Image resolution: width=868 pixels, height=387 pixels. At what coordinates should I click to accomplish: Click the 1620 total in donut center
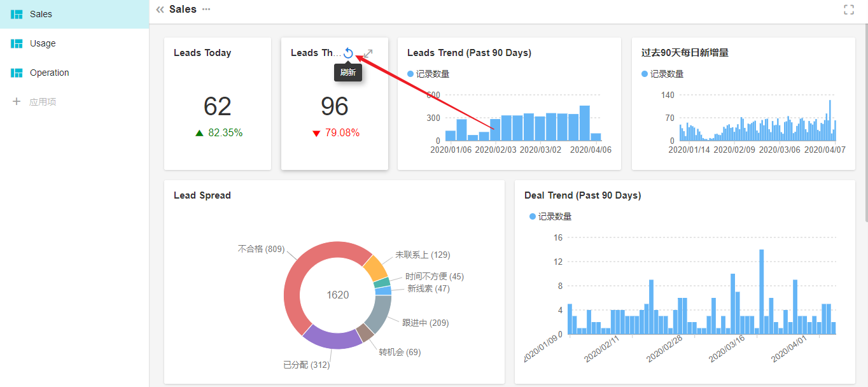[338, 295]
